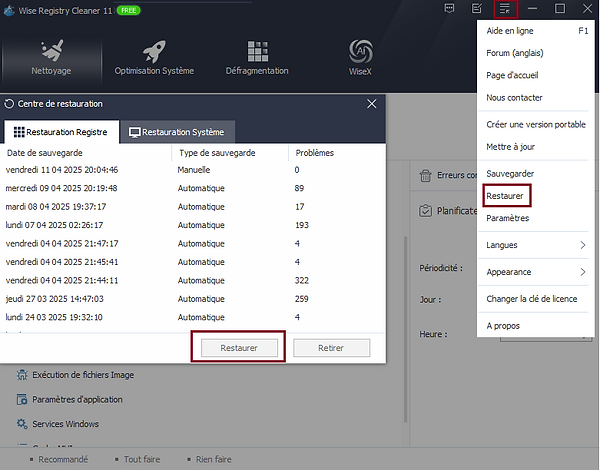Open the Nettoyage cleaning tab icon
This screenshot has width=600, height=470.
coord(52,51)
